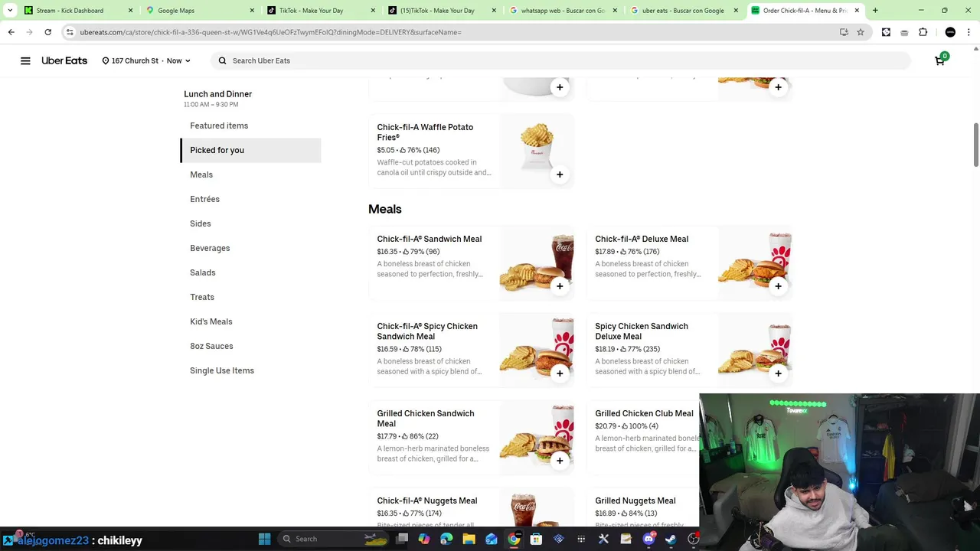Open Chrome three-dot menu
Image resolution: width=980 pixels, height=551 pixels.
[969, 32]
